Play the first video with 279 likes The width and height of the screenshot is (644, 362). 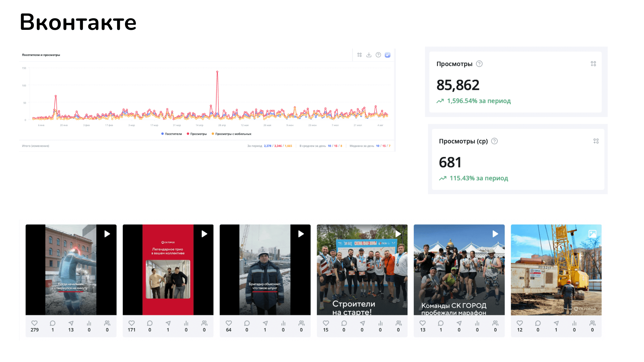click(x=107, y=234)
